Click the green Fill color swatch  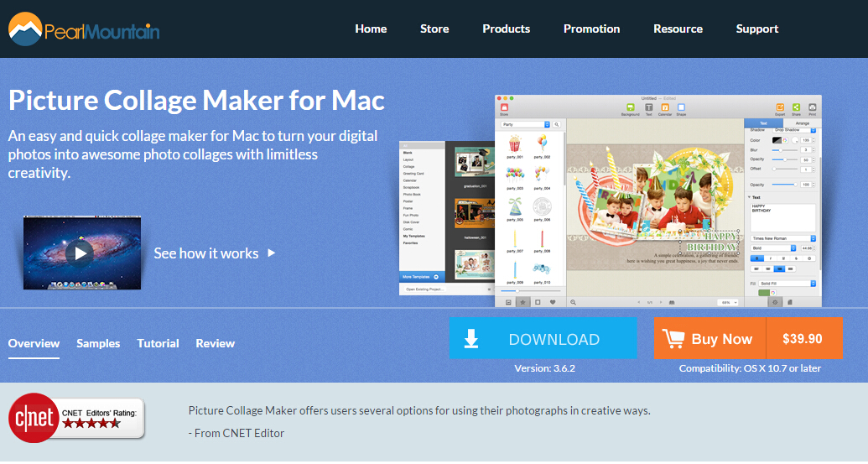click(x=764, y=292)
